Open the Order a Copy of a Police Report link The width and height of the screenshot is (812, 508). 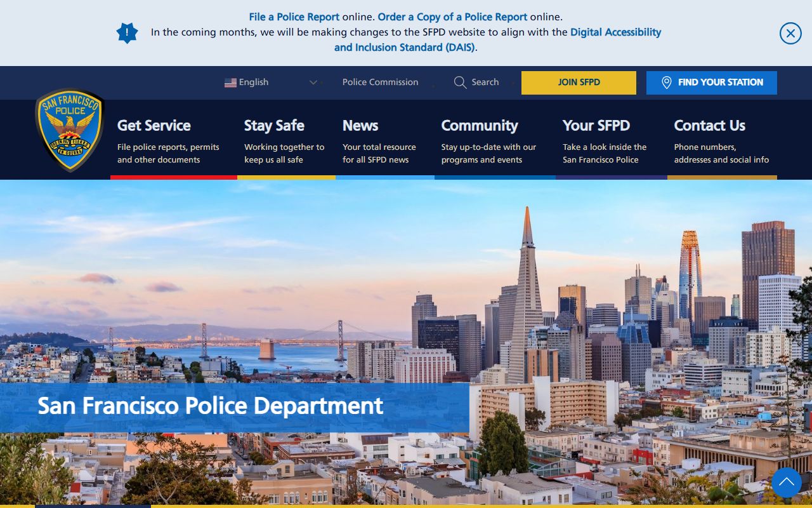(452, 17)
